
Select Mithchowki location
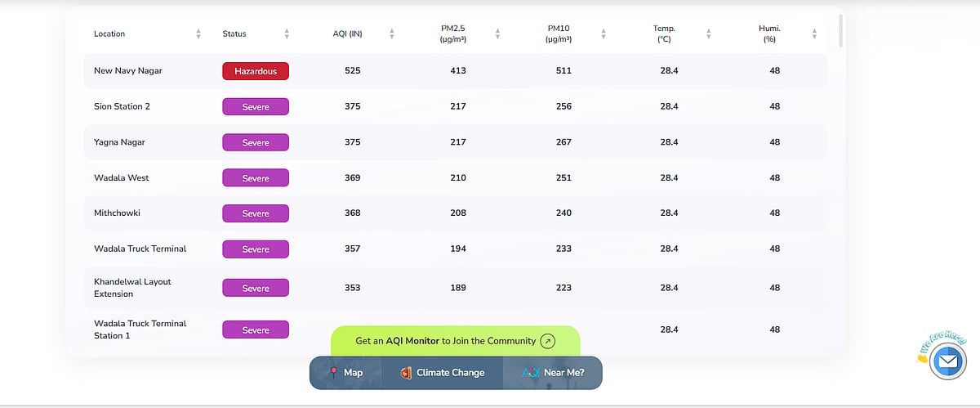click(118, 213)
